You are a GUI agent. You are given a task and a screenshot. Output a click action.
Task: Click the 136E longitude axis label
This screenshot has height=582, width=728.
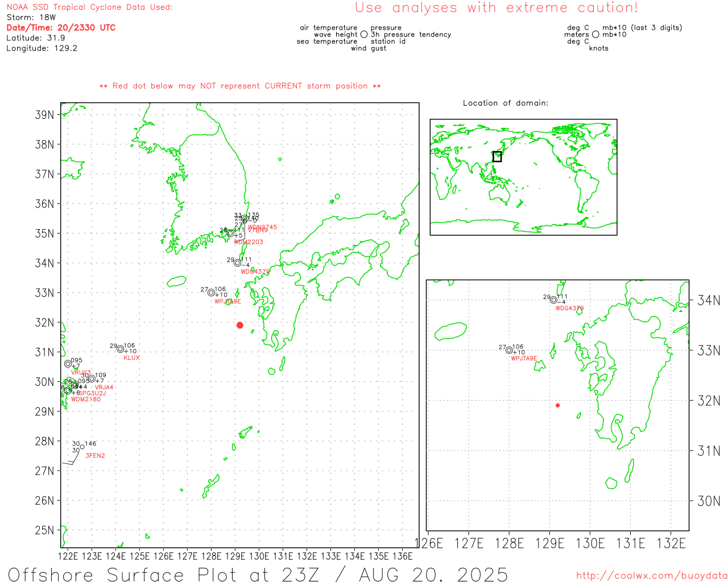pos(403,556)
